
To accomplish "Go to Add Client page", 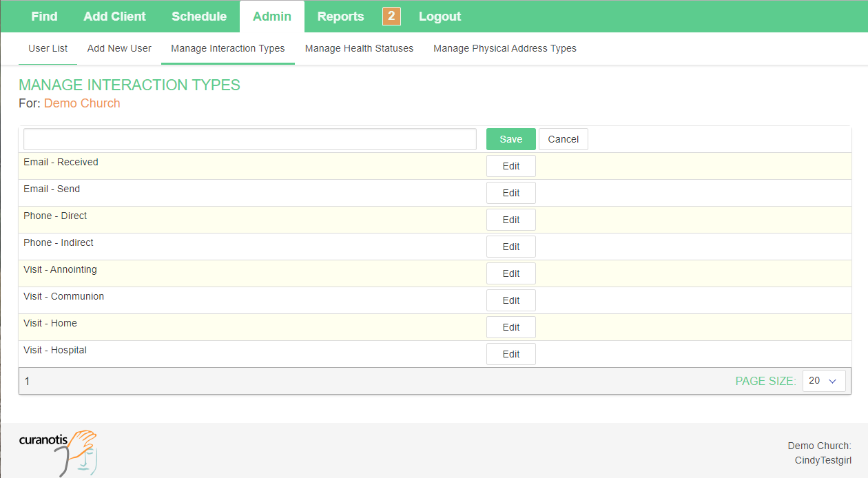I will (114, 17).
